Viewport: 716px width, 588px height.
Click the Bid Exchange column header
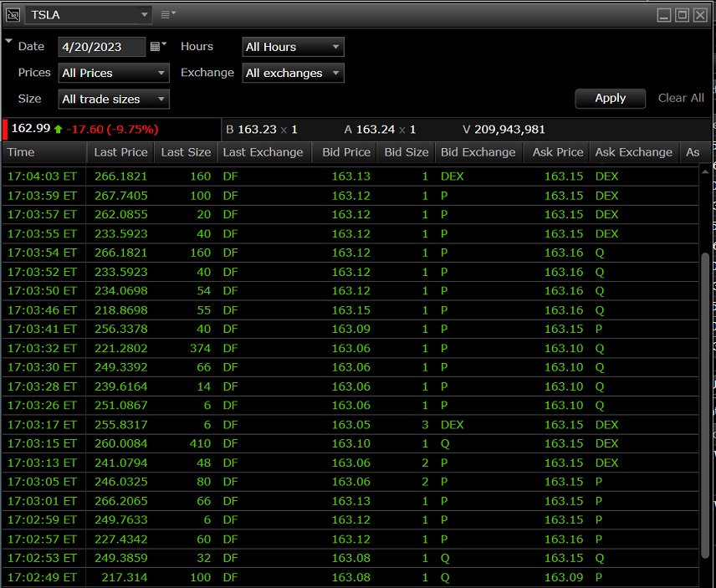tap(478, 152)
